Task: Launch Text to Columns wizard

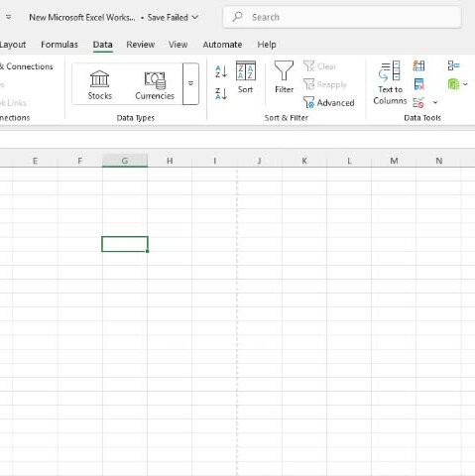Action: [x=390, y=83]
